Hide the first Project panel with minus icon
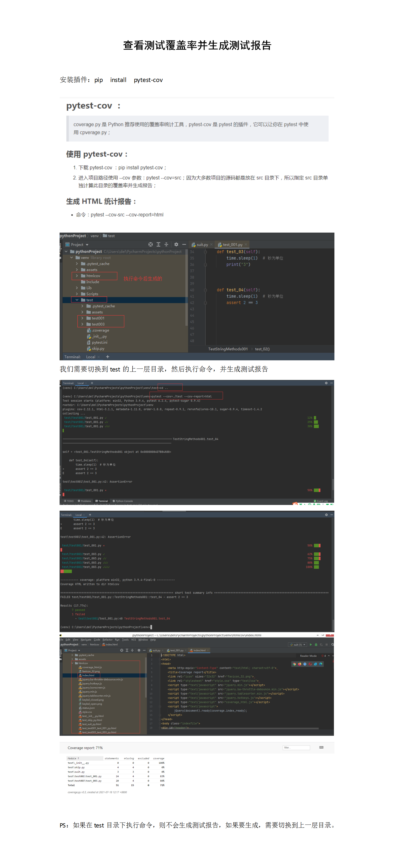The image size is (394, 868). [184, 244]
